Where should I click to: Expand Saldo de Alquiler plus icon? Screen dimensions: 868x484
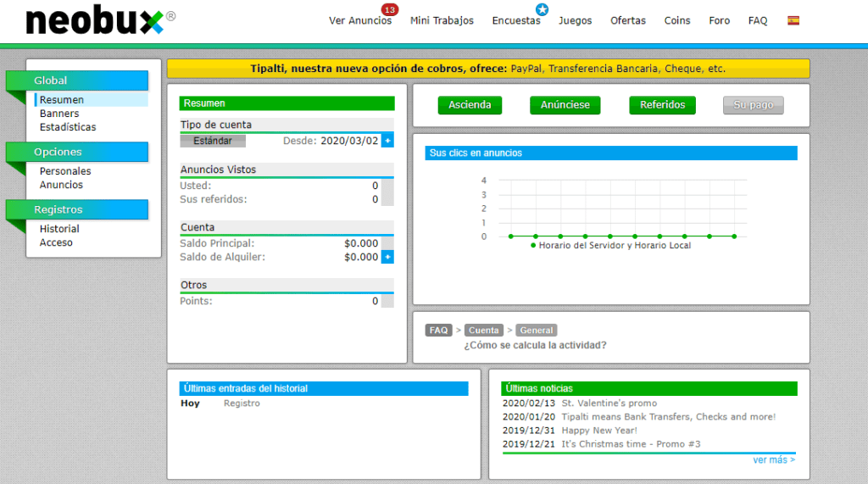(387, 257)
